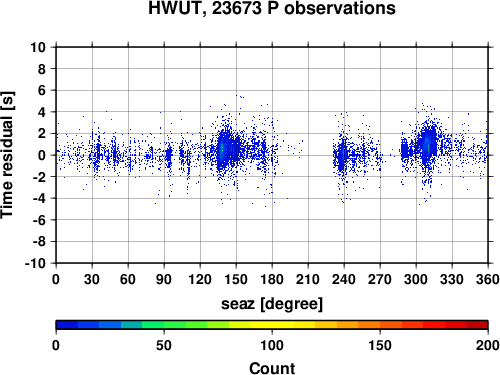500x375 pixels.
Task: Click the dense data cluster near seaz 310
Action: (x=428, y=143)
